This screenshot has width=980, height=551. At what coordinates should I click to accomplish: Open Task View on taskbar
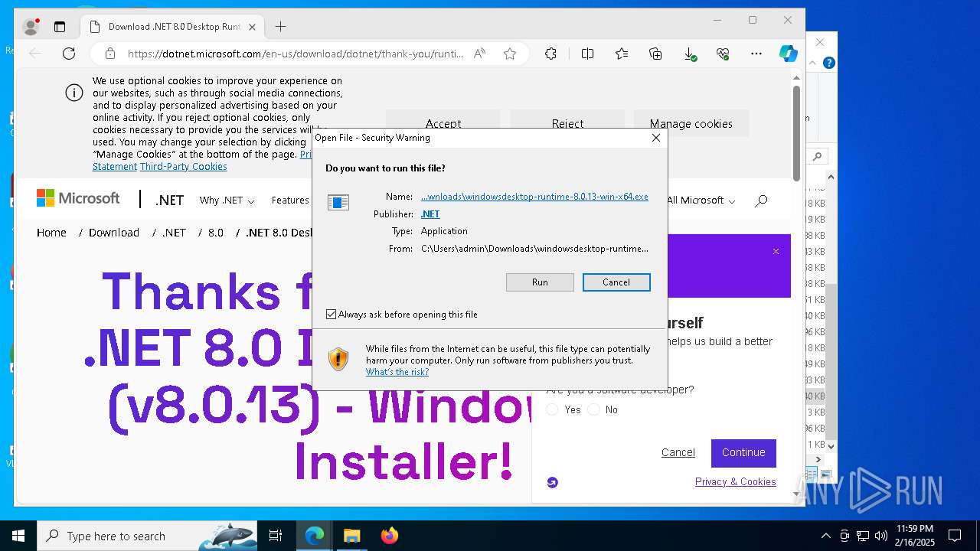(276, 536)
